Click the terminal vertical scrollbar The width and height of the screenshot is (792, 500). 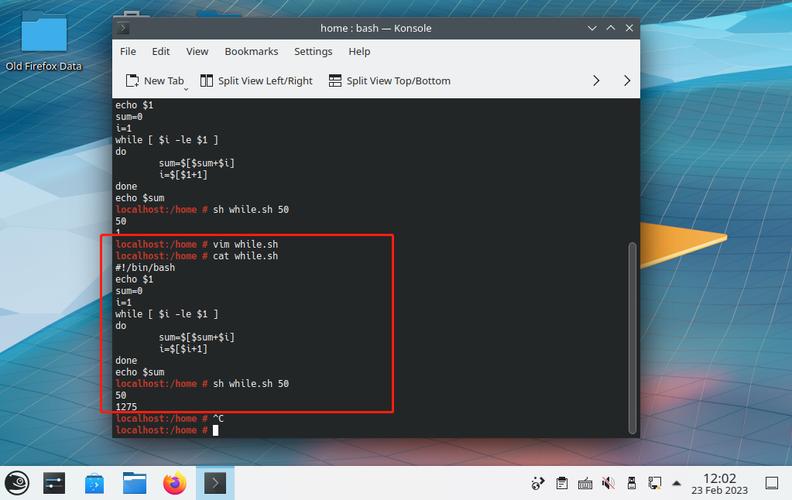[632, 338]
